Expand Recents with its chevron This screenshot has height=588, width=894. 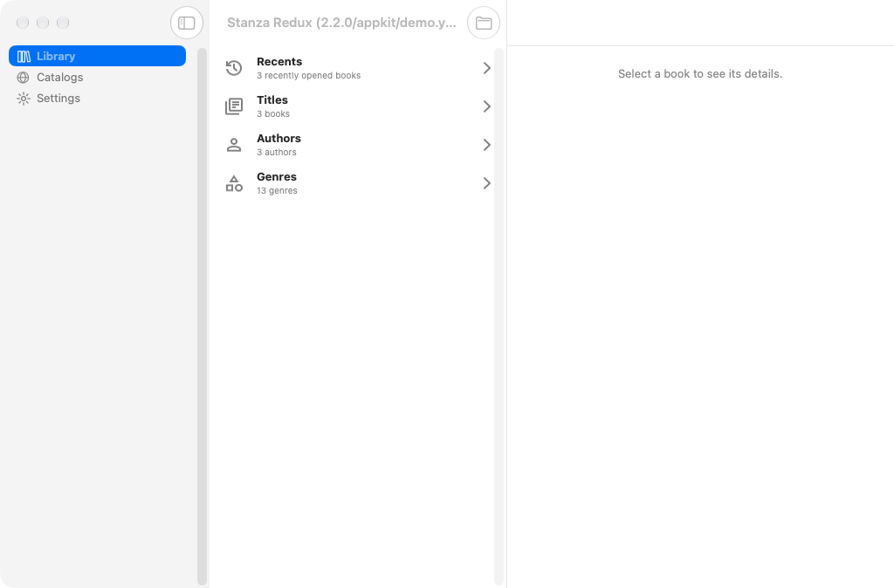coord(486,68)
